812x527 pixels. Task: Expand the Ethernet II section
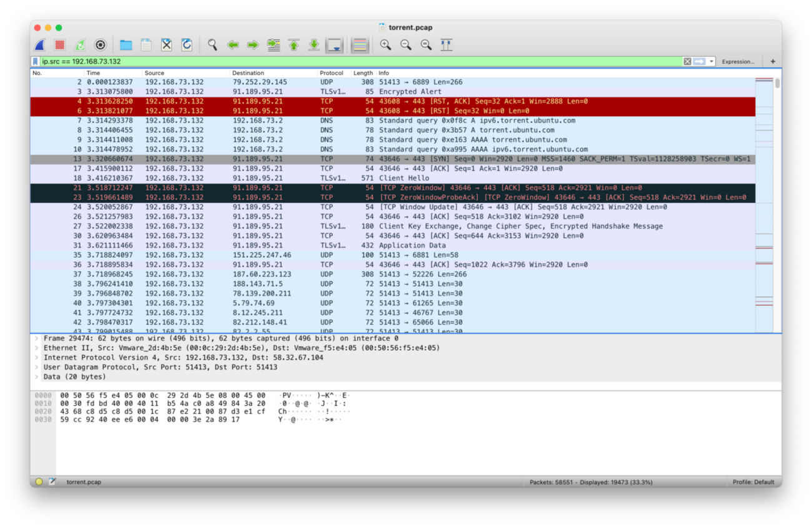coord(37,348)
